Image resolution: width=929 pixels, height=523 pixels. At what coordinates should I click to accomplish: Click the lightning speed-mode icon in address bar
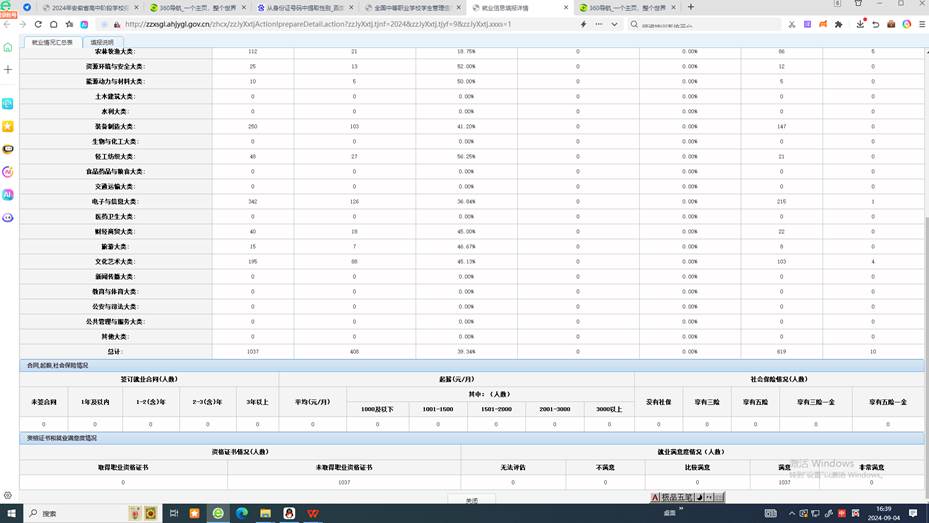584,24
